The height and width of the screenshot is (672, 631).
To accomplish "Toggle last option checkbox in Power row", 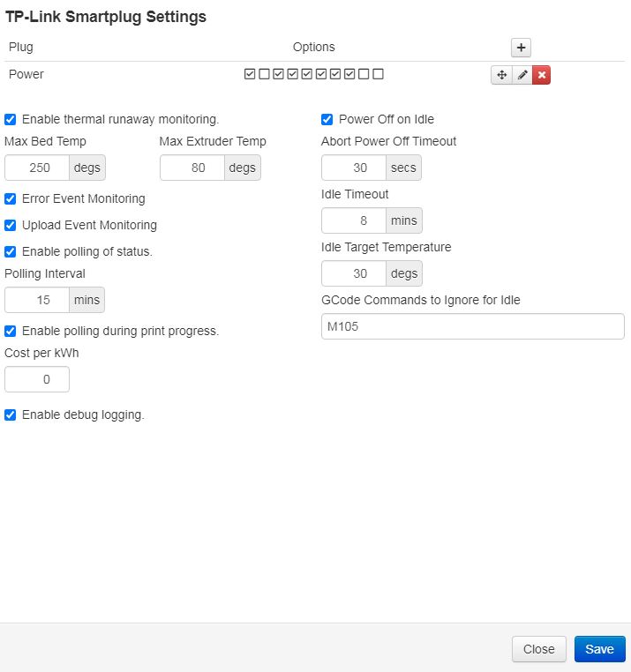I will 378,74.
